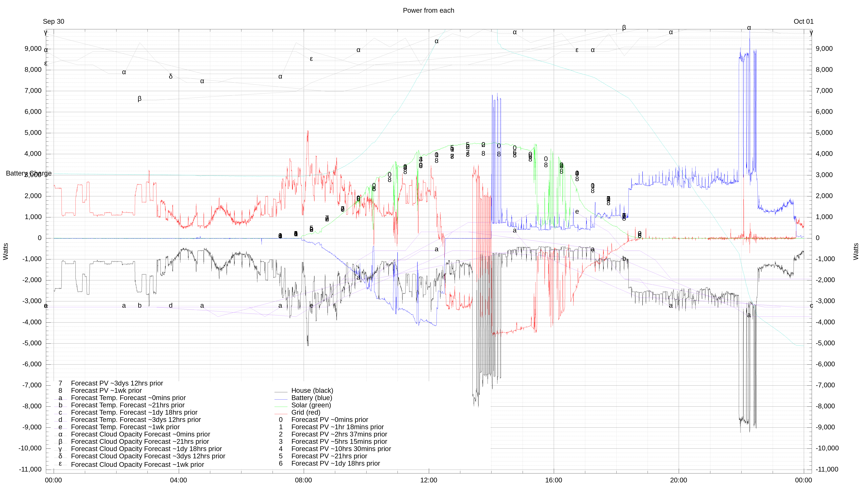Click legend "Forecast Cloud Opacity Forecast ~21hrs prior"

[140, 442]
